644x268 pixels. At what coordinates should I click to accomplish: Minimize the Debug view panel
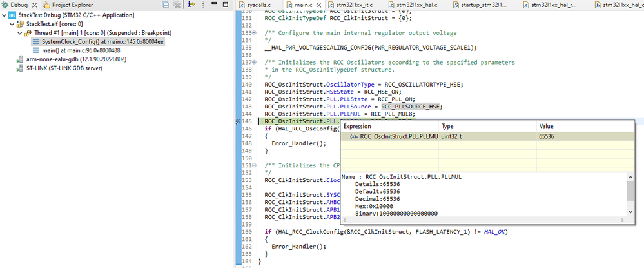(215, 4)
